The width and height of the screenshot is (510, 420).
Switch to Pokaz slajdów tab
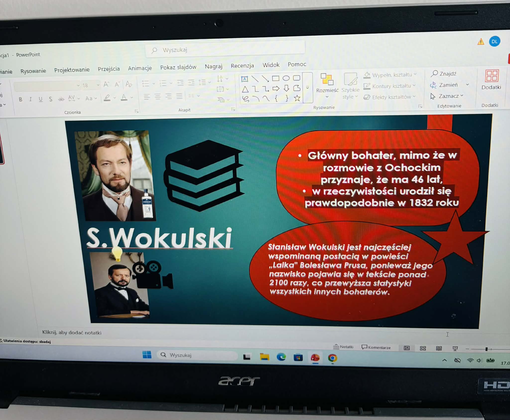pyautogui.click(x=178, y=67)
